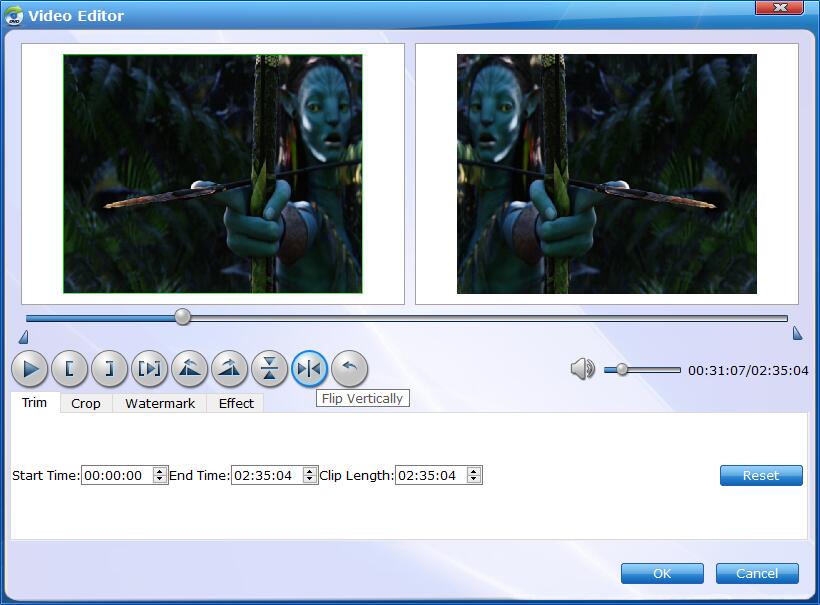The height and width of the screenshot is (605, 820).
Task: Close the Video Editor window
Action: 780,7
